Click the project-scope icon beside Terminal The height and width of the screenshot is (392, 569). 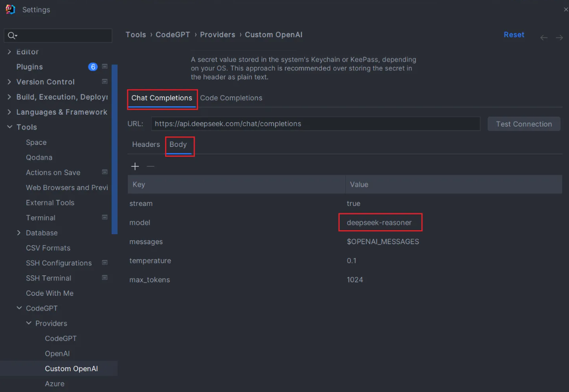tap(105, 217)
